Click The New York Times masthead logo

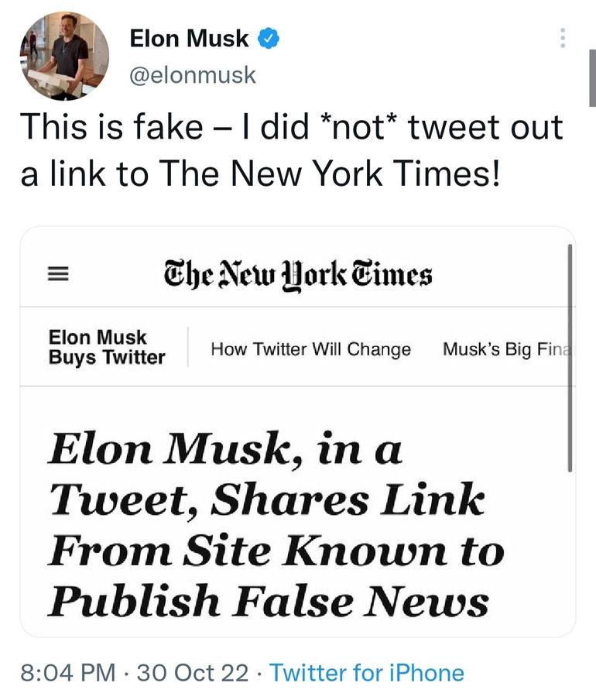298,274
